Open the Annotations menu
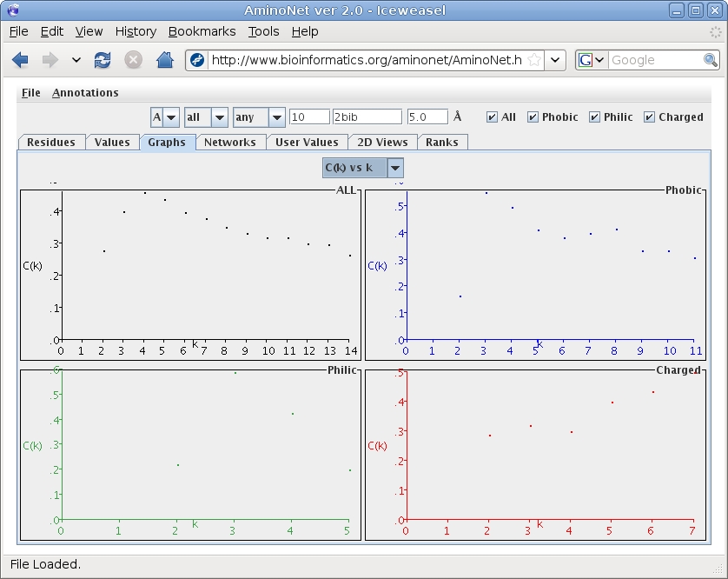The width and height of the screenshot is (728, 579). pos(85,93)
